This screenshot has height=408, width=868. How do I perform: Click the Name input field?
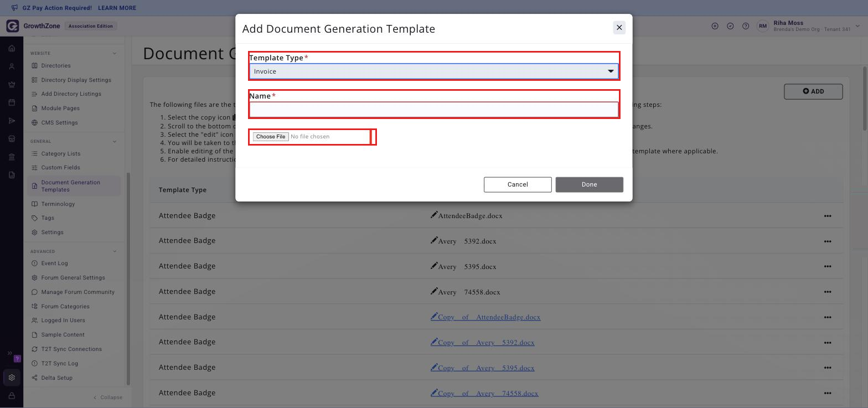434,110
